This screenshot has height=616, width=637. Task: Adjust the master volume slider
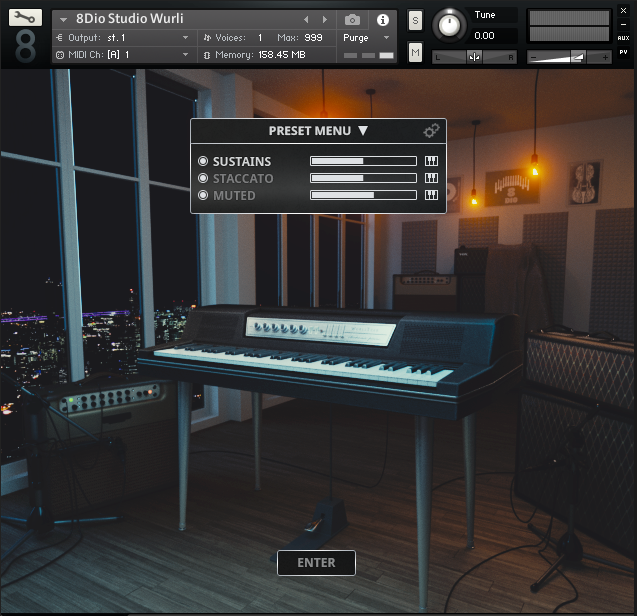[x=569, y=57]
